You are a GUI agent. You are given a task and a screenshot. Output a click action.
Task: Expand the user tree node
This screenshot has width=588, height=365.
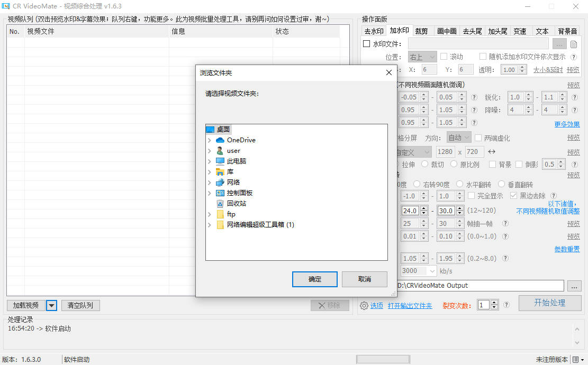[210, 151]
